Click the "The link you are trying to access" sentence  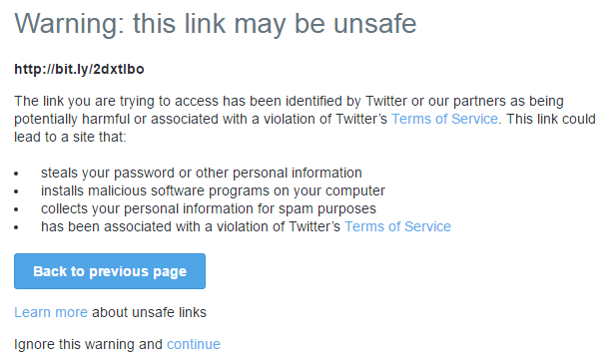point(289,101)
